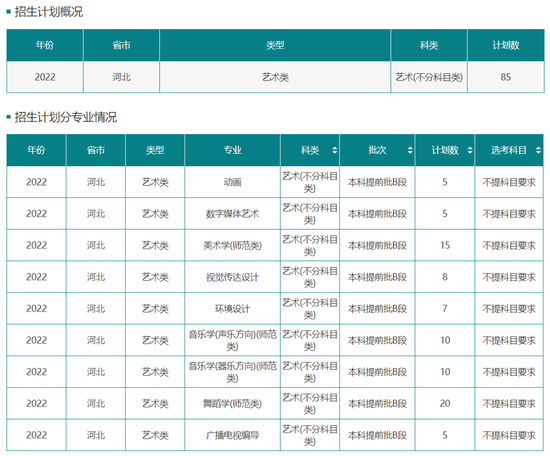Select the 音乐学(器乐方向)(师范类) cell
The image size is (550, 456).
[x=233, y=372]
